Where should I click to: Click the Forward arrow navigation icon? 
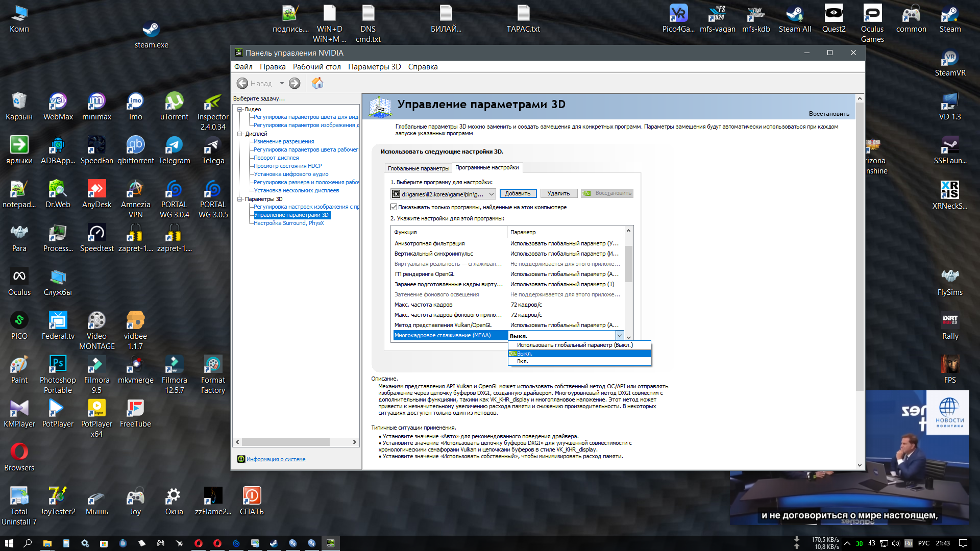tap(295, 83)
